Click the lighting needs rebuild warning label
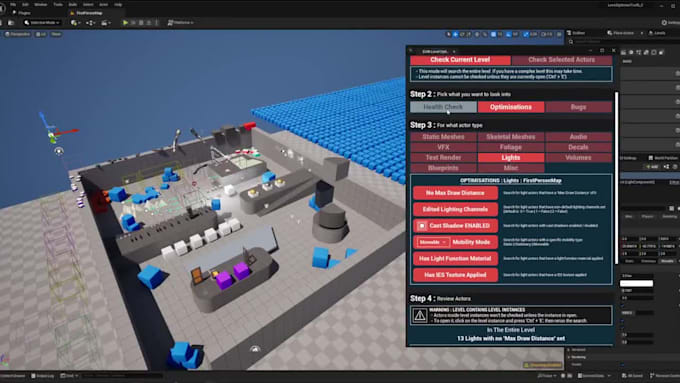The image size is (680, 383). (543, 365)
